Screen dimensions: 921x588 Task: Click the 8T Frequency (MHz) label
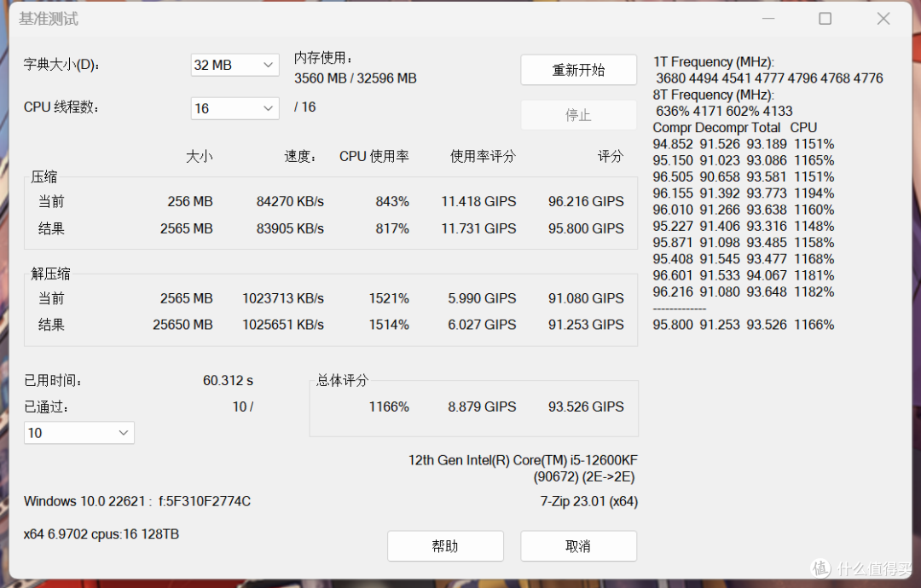(714, 95)
